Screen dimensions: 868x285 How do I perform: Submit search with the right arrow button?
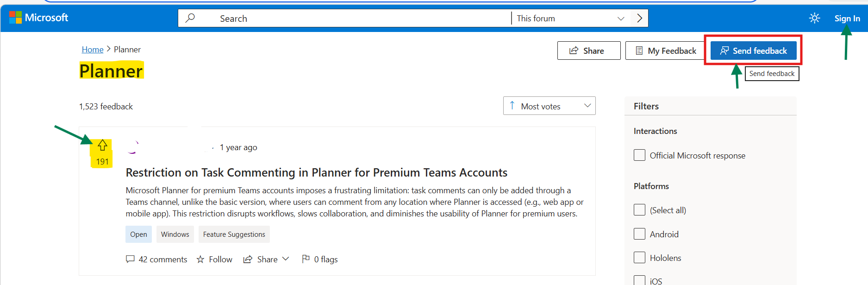pos(639,18)
